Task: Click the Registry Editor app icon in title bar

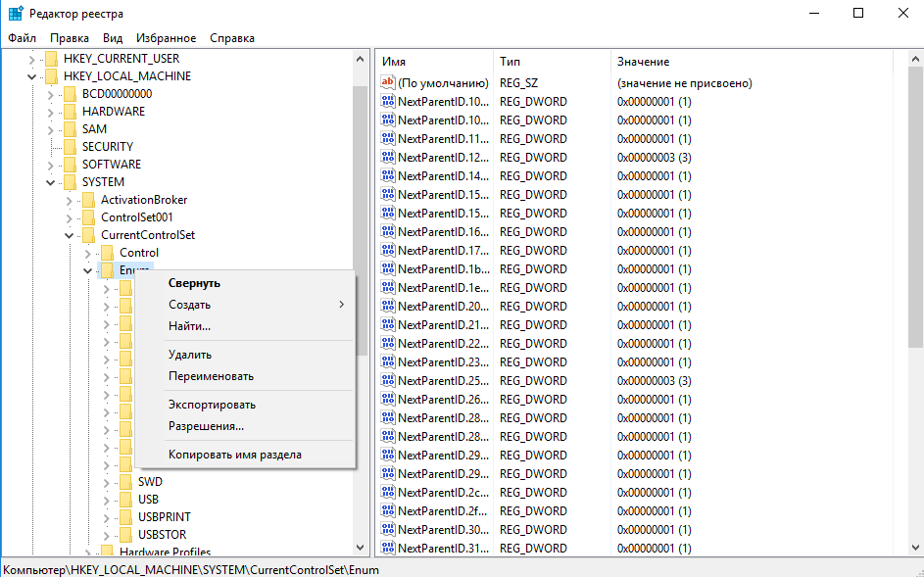Action: [16, 14]
